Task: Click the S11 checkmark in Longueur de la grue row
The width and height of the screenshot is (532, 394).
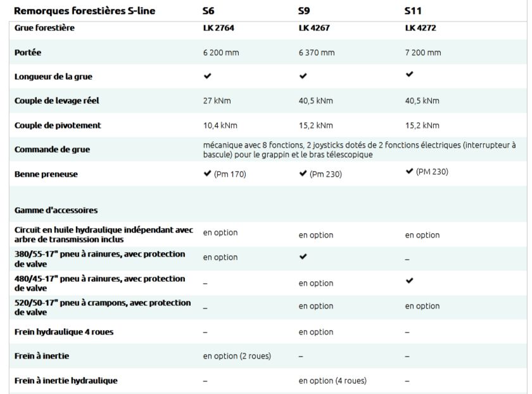Action: [x=409, y=75]
